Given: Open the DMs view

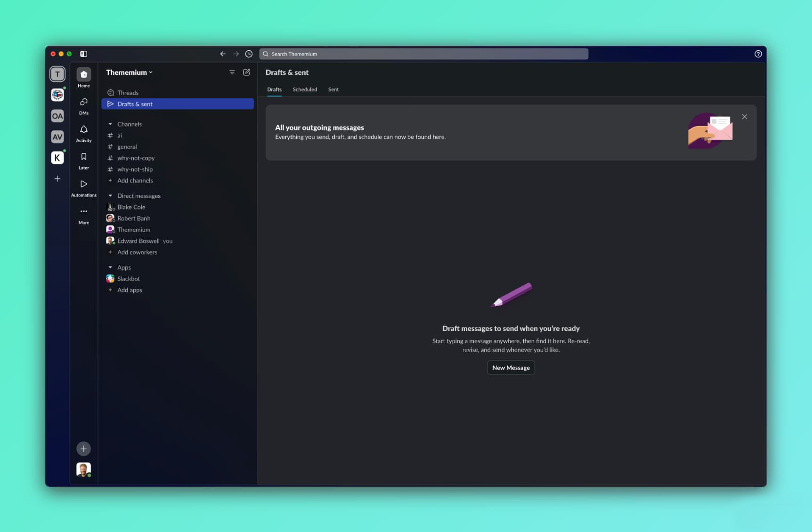Looking at the screenshot, I should click(x=84, y=106).
